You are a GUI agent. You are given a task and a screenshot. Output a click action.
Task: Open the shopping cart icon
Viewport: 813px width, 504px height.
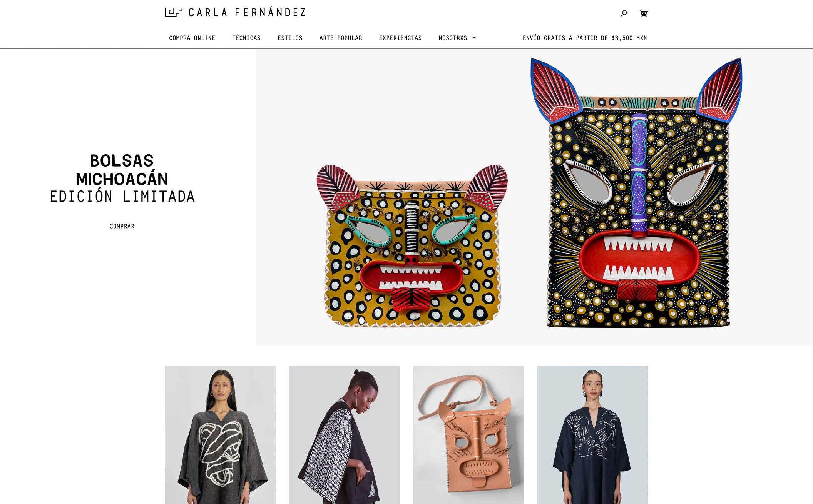point(643,13)
